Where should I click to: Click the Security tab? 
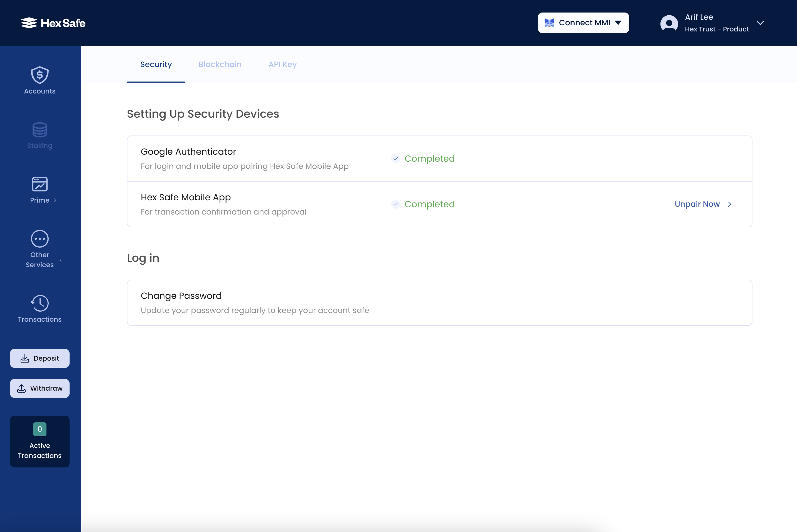click(x=156, y=65)
